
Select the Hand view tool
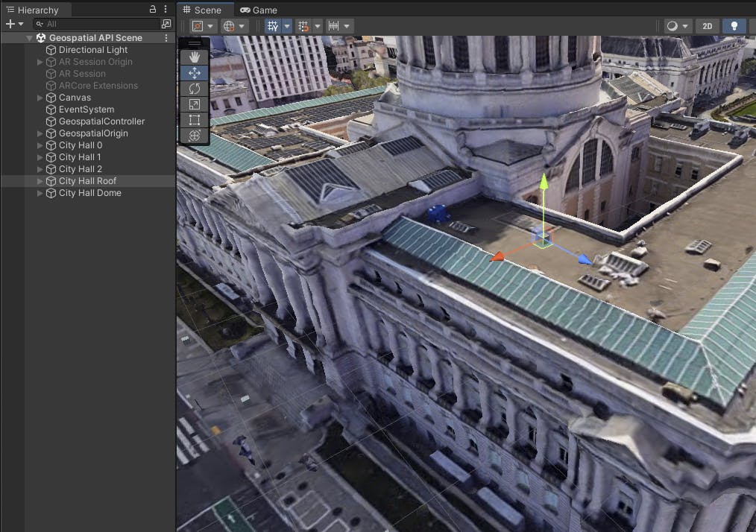195,57
